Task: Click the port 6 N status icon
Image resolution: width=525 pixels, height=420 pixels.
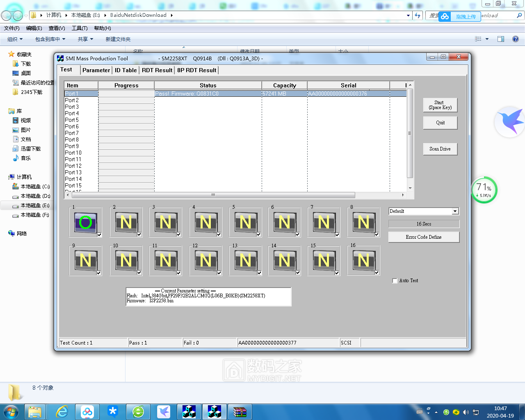Action: (x=284, y=222)
